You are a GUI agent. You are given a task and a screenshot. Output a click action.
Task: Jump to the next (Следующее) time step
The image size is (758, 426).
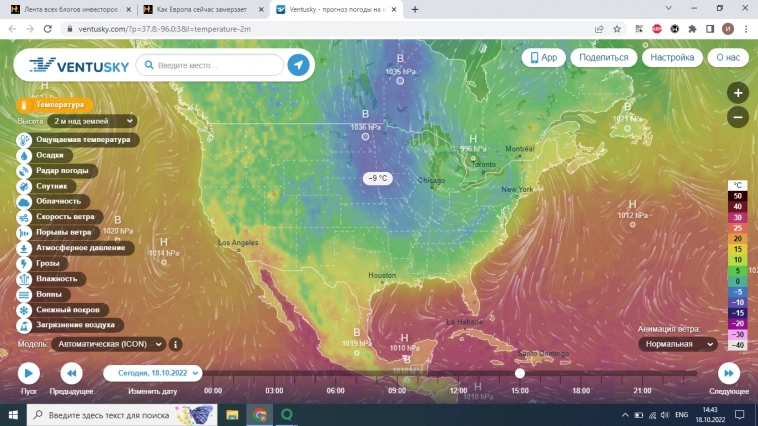pyautogui.click(x=729, y=373)
